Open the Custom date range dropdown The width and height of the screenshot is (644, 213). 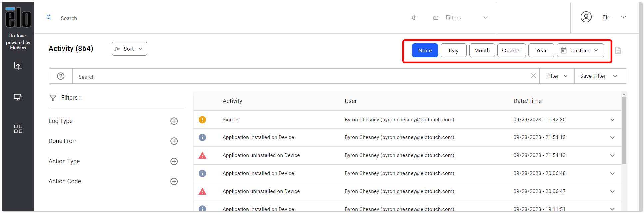click(x=581, y=50)
